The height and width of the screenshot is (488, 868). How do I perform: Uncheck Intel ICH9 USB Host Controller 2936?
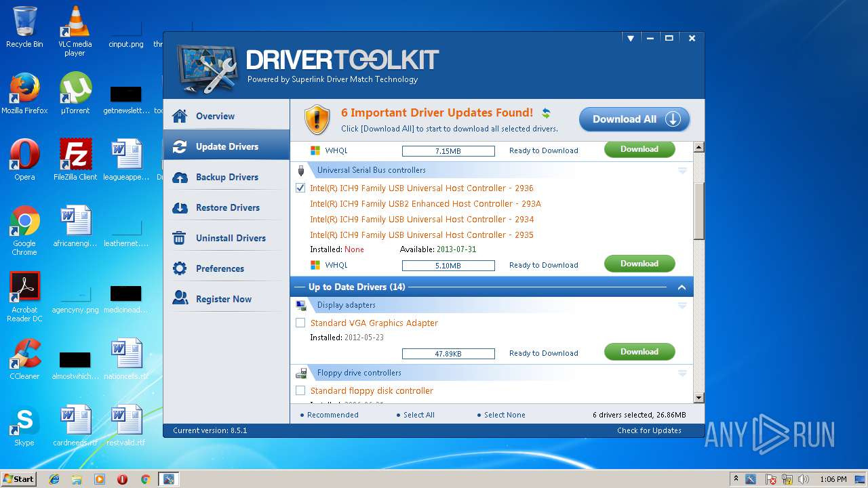tap(300, 188)
